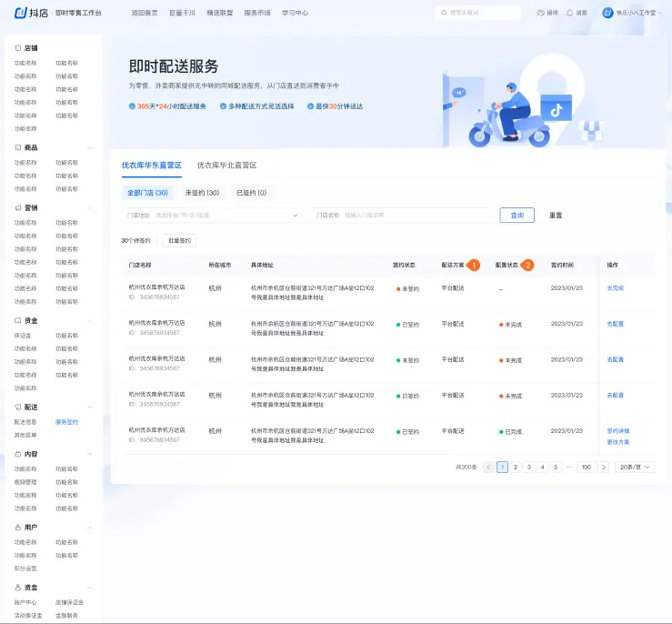Open 服务市场 in top navigation
672x624 pixels.
(x=257, y=13)
